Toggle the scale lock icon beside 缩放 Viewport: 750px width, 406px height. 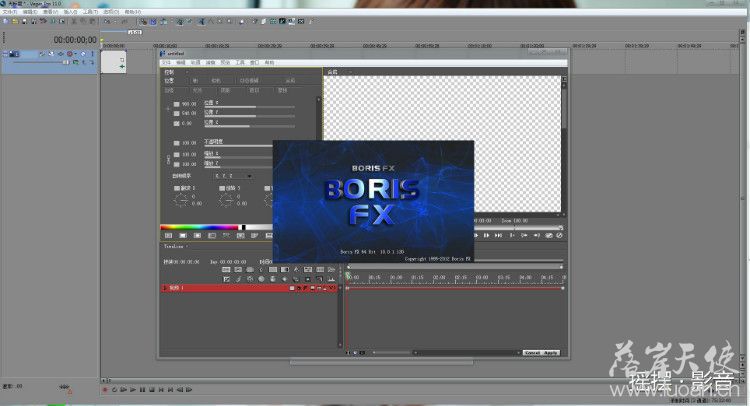(168, 159)
